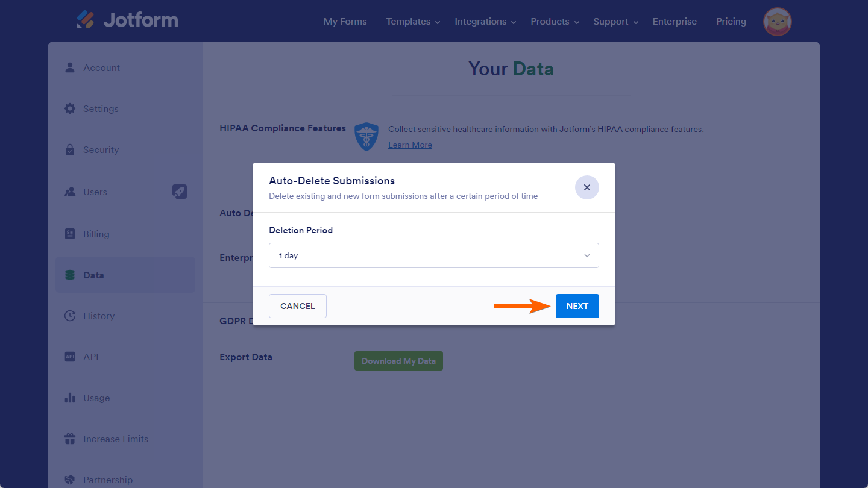Open the API sidebar icon

pos(70,357)
